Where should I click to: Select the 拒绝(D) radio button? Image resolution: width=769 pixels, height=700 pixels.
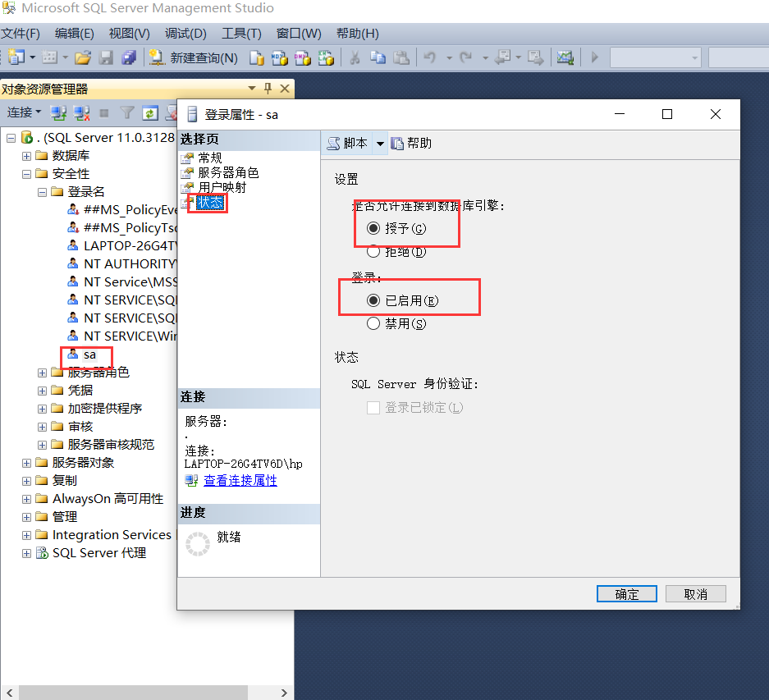(373, 252)
